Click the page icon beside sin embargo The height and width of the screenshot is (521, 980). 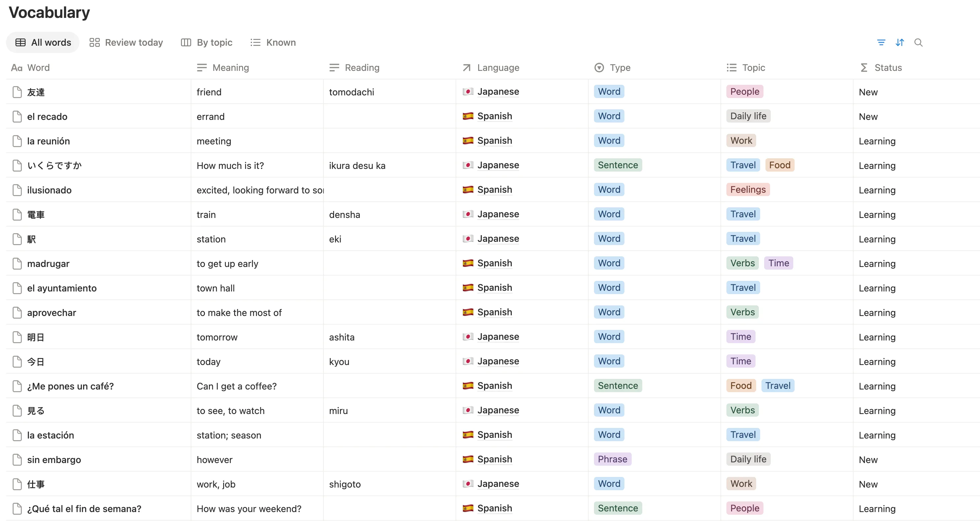coord(17,459)
